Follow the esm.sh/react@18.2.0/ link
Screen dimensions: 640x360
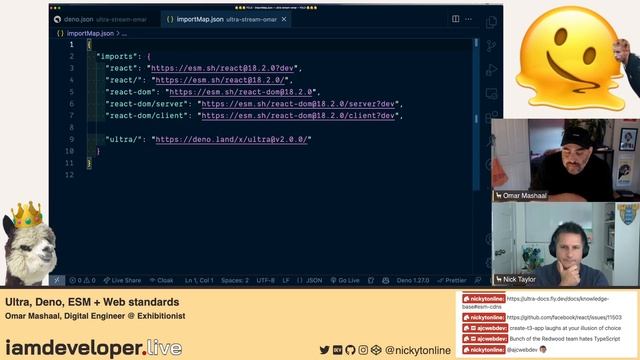tap(220, 80)
